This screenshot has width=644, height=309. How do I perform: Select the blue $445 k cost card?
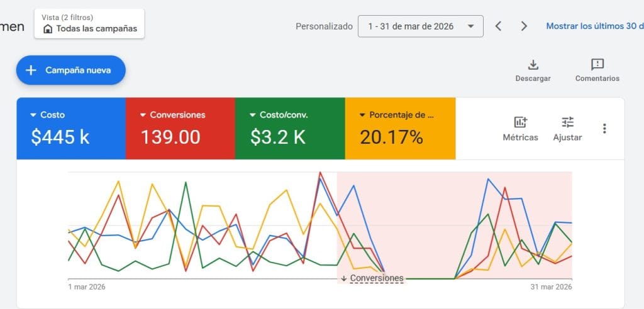[71, 129]
